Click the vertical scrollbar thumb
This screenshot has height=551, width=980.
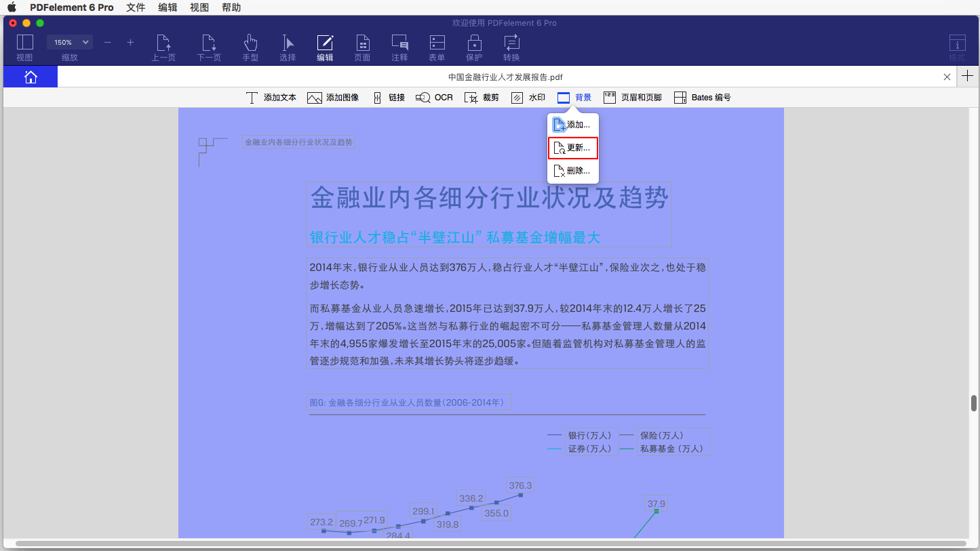pos(974,403)
